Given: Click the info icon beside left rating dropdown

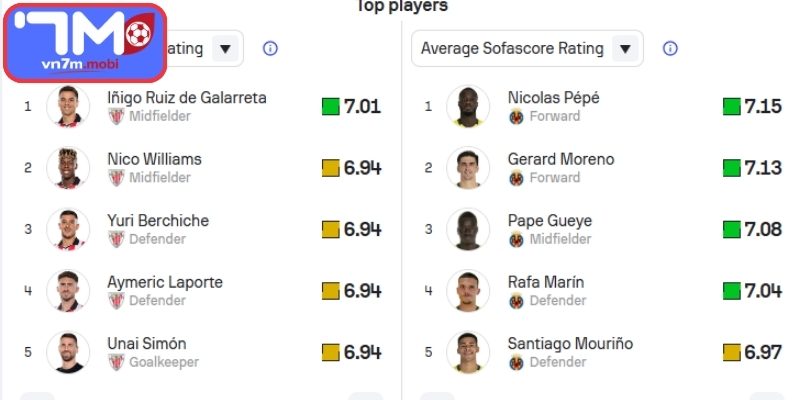Looking at the screenshot, I should (270, 48).
